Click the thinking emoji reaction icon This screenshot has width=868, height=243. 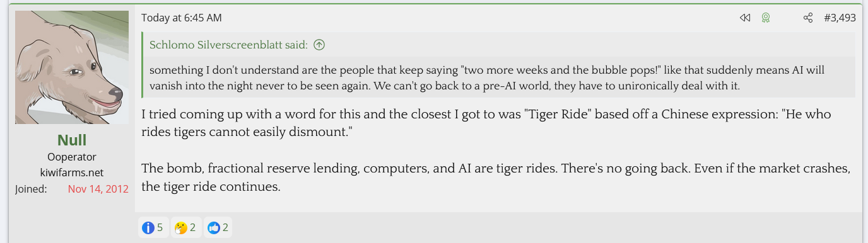(x=181, y=228)
